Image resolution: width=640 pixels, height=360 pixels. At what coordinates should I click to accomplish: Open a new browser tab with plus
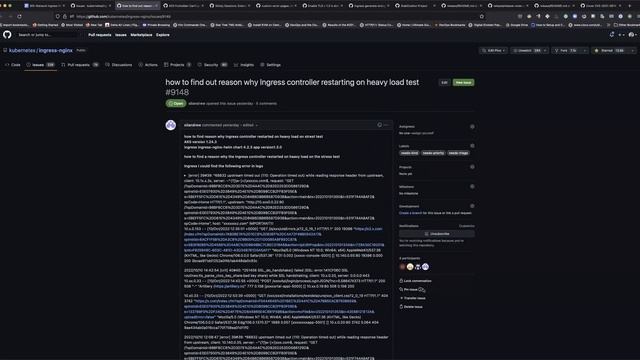(629, 6)
